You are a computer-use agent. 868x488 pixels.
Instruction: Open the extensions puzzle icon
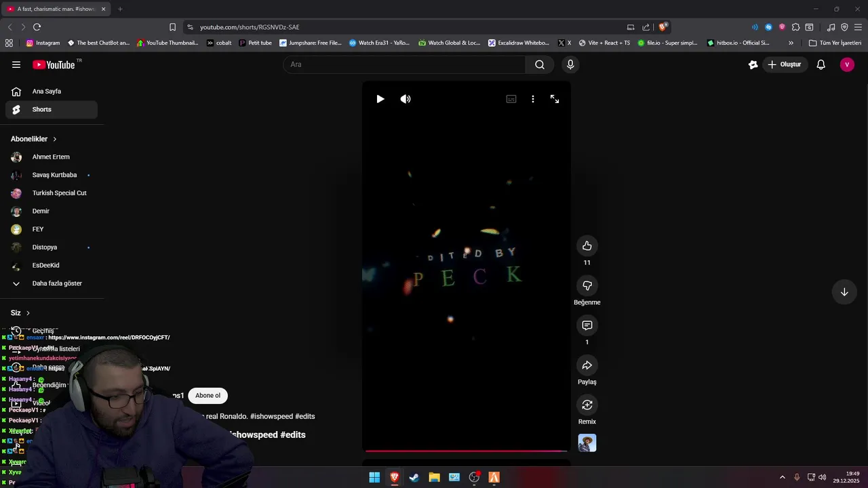(795, 27)
